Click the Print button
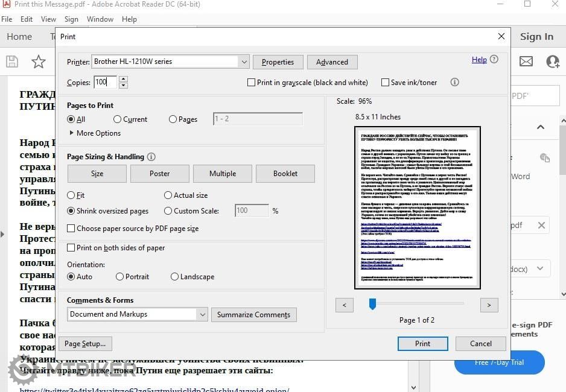 [x=422, y=343]
